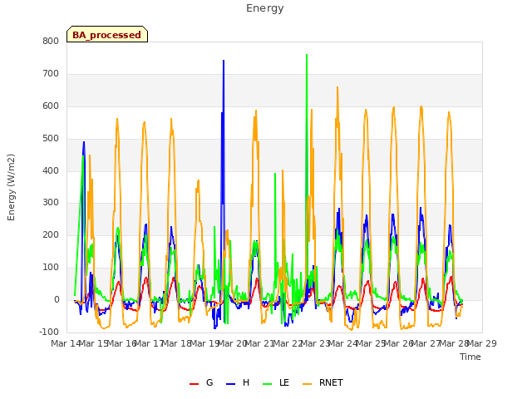Screen dimensions: 532x399
Task: Click the Energy chart title
Action: (265, 8)
